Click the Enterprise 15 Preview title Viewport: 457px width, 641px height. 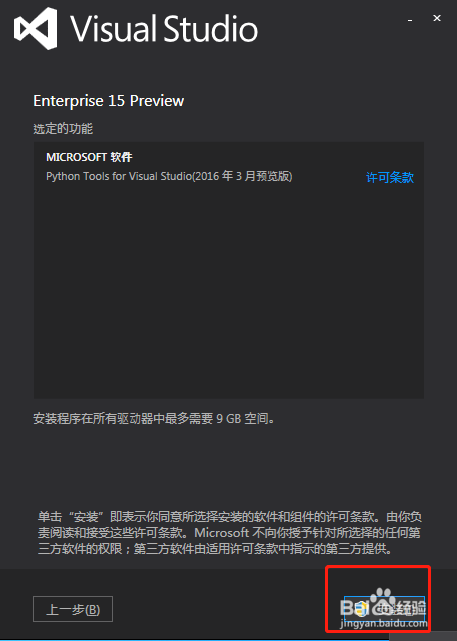pyautogui.click(x=109, y=101)
